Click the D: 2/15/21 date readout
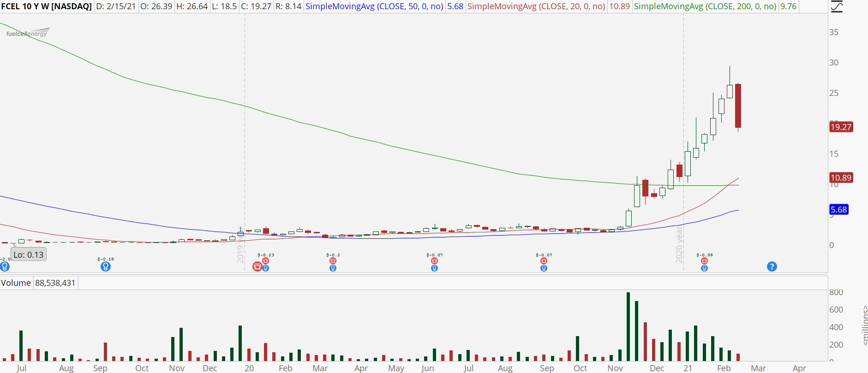 point(116,6)
